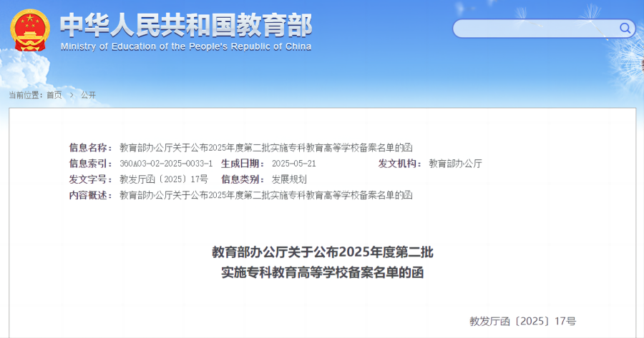Click the summary text in 内容概述 row
The width and height of the screenshot is (644, 338).
point(266,195)
